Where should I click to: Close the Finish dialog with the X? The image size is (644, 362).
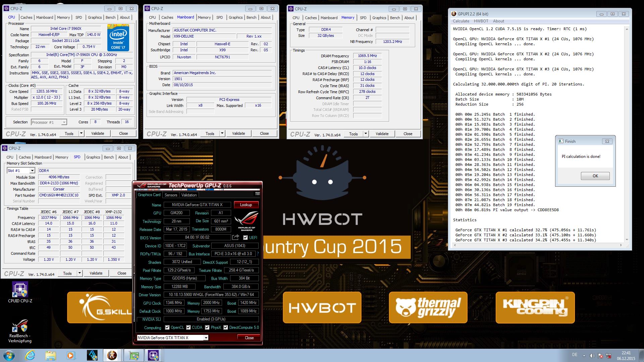pos(607,141)
